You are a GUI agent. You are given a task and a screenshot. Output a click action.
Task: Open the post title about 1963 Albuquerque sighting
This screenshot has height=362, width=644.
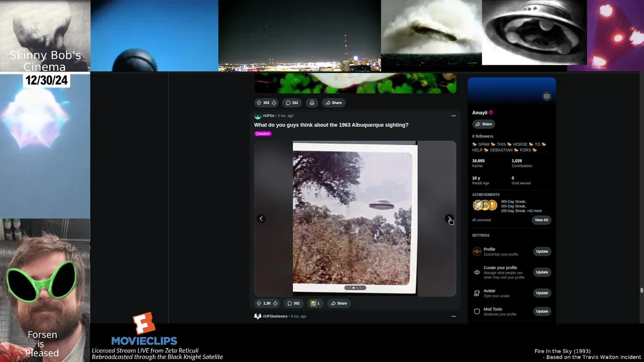[x=331, y=125]
